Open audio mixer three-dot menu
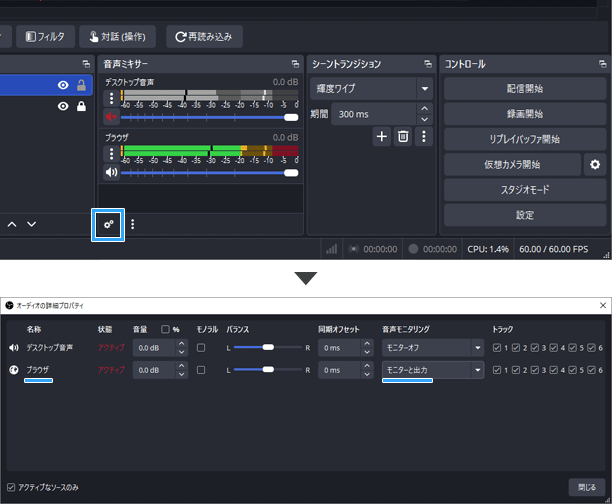The height and width of the screenshot is (504, 612). click(132, 225)
